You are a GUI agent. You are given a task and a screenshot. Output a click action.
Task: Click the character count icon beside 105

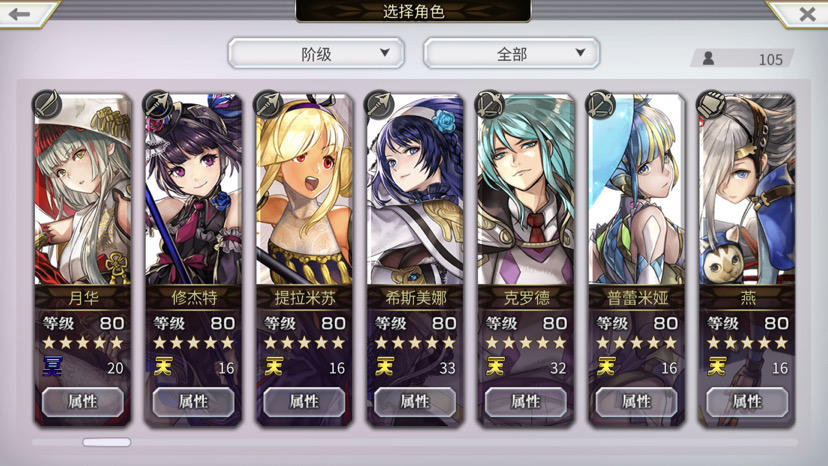tap(708, 58)
